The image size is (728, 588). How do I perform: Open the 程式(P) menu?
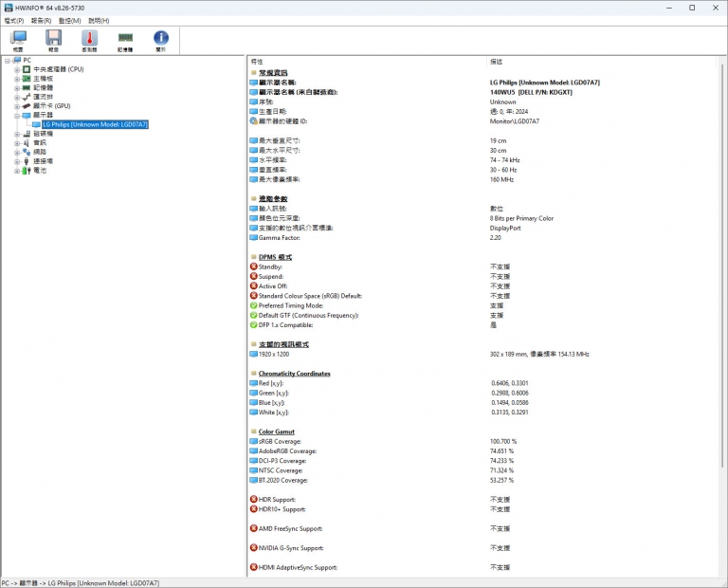tap(14, 21)
